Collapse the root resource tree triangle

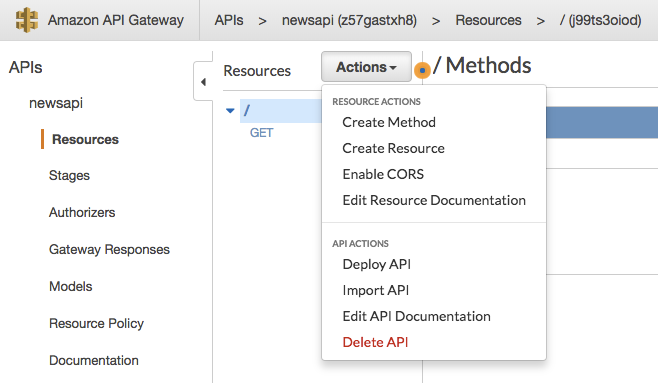[230, 111]
